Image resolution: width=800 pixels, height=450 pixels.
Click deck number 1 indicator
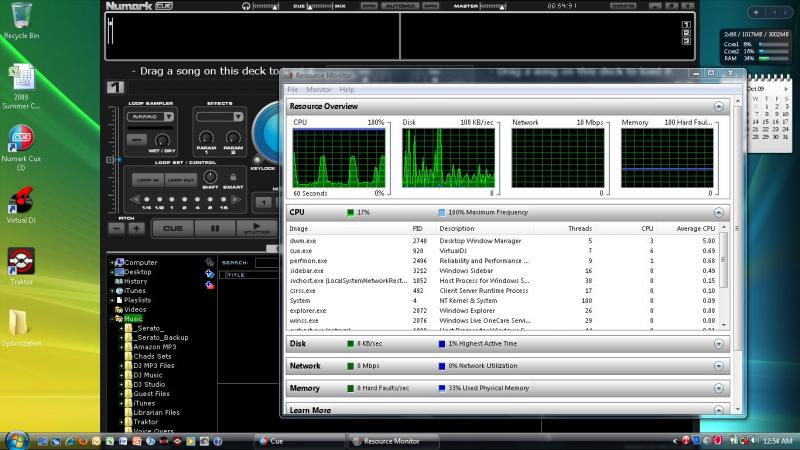pos(115,87)
